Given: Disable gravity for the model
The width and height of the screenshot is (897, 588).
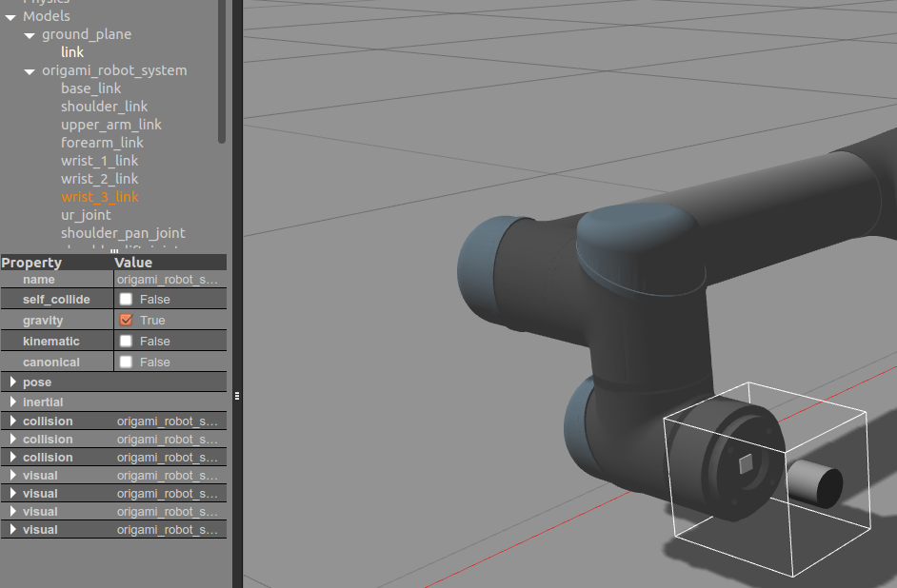Looking at the screenshot, I should click(x=125, y=320).
